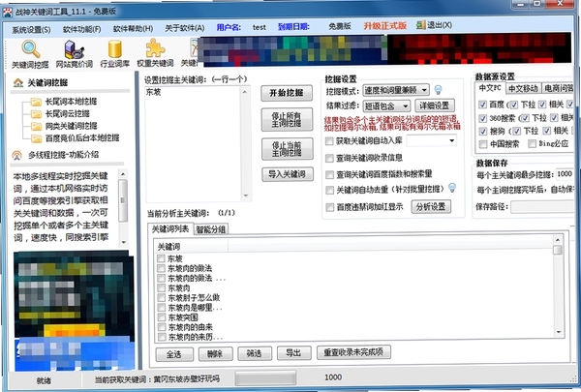
Task: Uncheck the 360搜索 data source checkbox
Action: pyautogui.click(x=482, y=118)
